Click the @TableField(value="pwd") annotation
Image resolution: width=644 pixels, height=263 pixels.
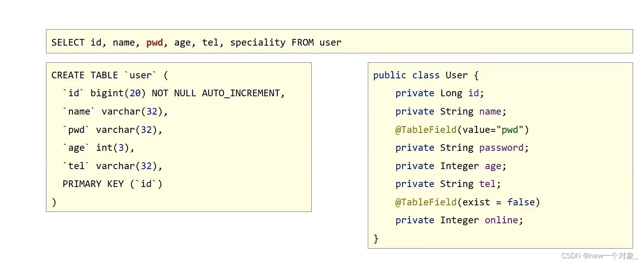[462, 130]
